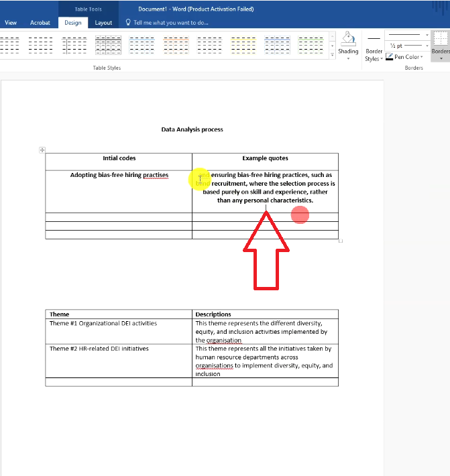This screenshot has width=450, height=476.
Task: Apply the light blue style beside the orange one
Action: (142, 45)
